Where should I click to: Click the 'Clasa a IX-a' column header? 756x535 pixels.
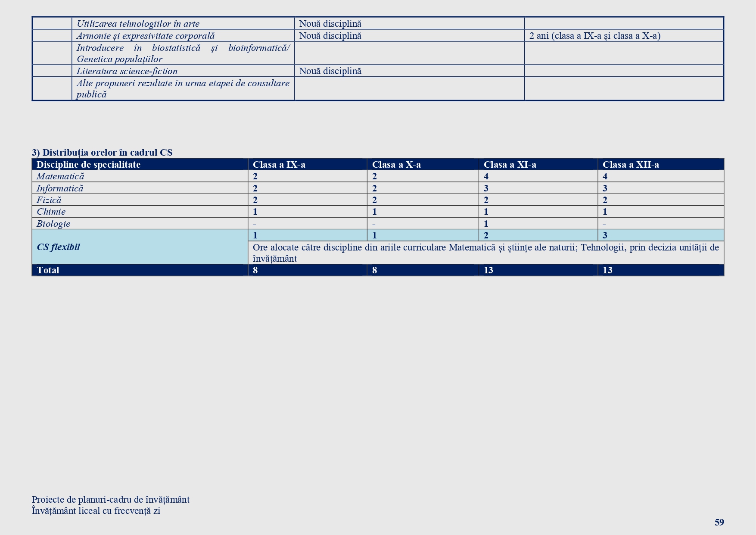point(279,165)
